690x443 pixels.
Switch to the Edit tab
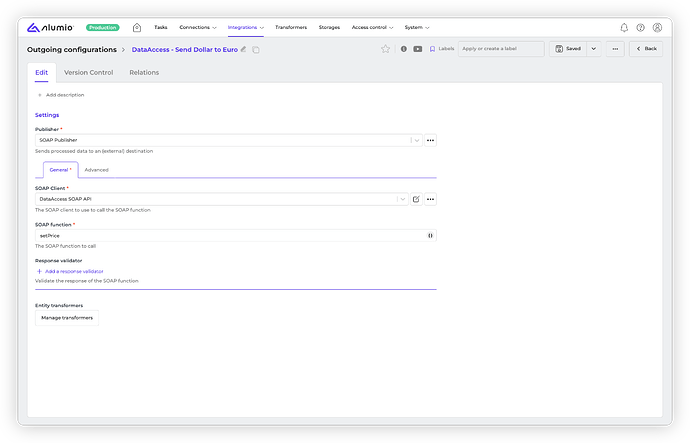[41, 73]
